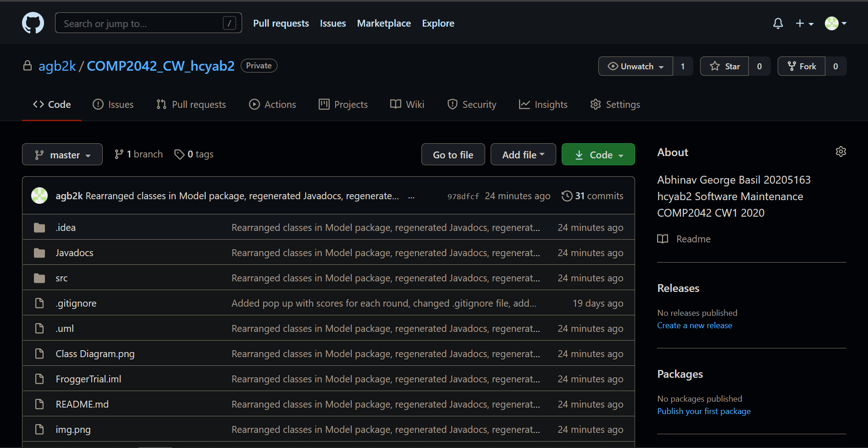Fork this repository
The image size is (868, 448).
802,66
